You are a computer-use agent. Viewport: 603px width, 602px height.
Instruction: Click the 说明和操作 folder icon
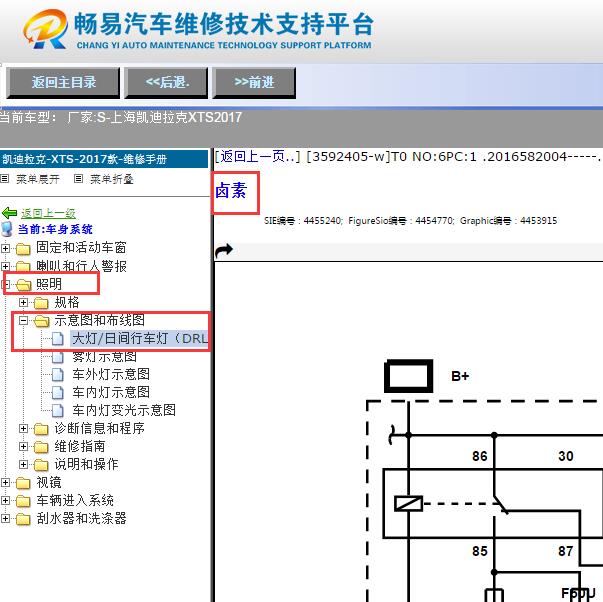tap(41, 465)
